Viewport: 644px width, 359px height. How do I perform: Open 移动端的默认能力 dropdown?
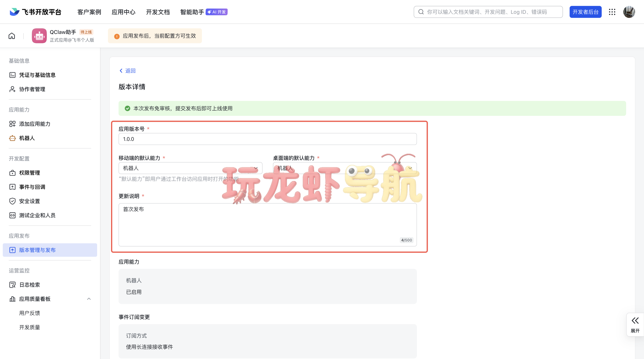[190, 168]
